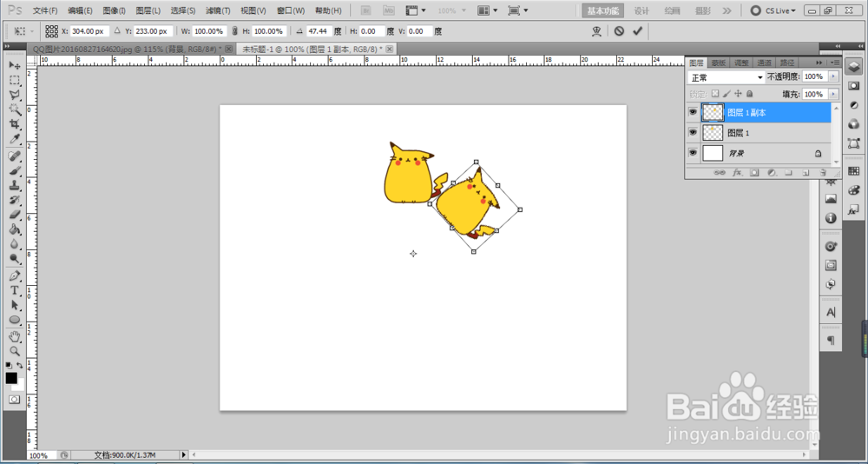Toggle lock position
Screen dimensions: 868x464
click(x=738, y=94)
